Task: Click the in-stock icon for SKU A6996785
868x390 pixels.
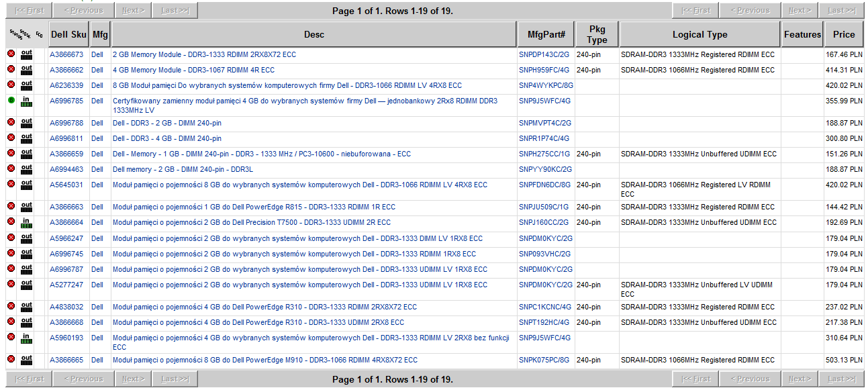Action: pos(26,101)
